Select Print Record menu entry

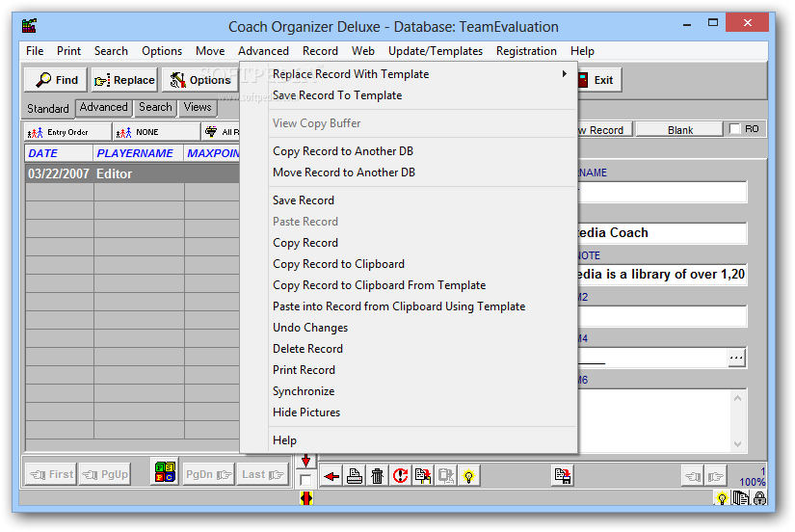click(304, 370)
